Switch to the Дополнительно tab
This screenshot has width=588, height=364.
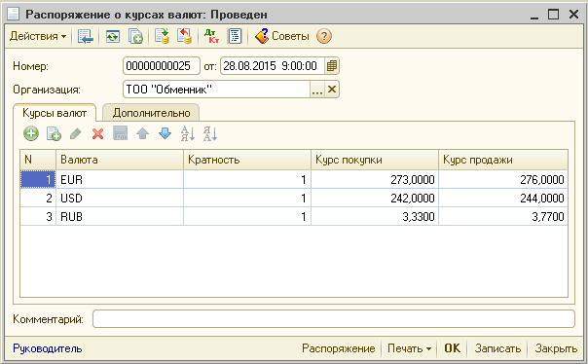pyautogui.click(x=151, y=113)
